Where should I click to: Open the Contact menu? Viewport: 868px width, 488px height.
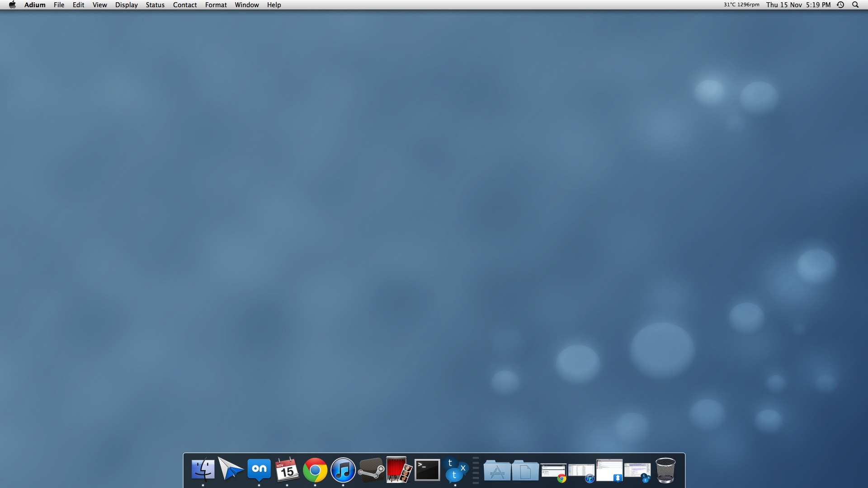click(x=184, y=5)
